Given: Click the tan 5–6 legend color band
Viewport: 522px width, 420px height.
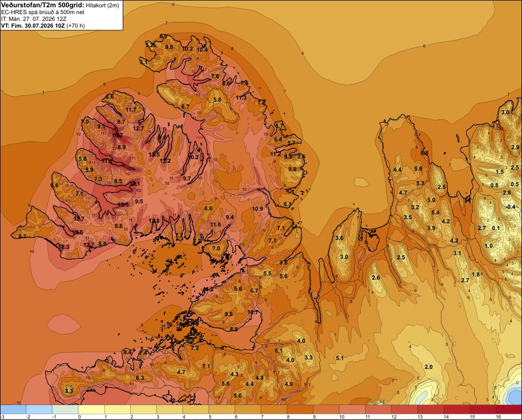Looking at the screenshot, I should tap(222, 409).
